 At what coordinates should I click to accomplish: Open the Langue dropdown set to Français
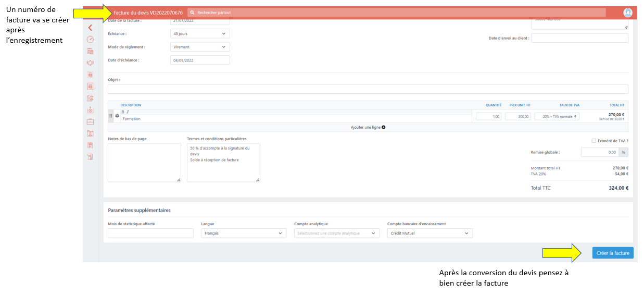[244, 233]
